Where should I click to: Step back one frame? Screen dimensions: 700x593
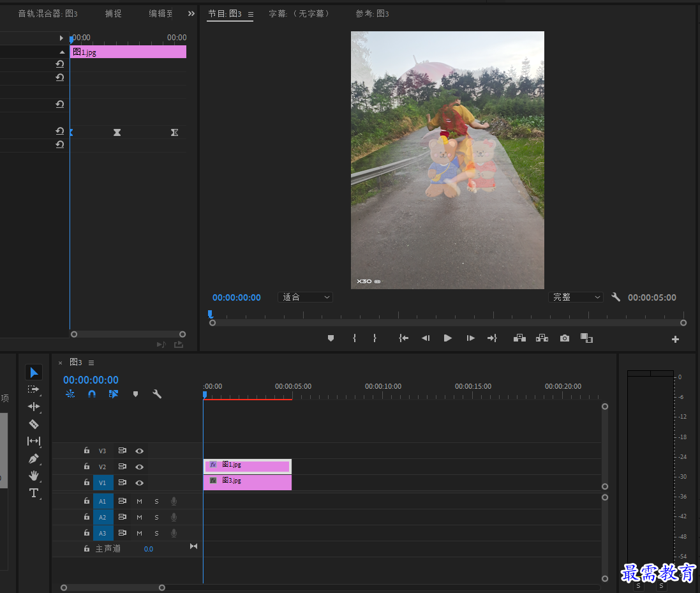tap(426, 338)
